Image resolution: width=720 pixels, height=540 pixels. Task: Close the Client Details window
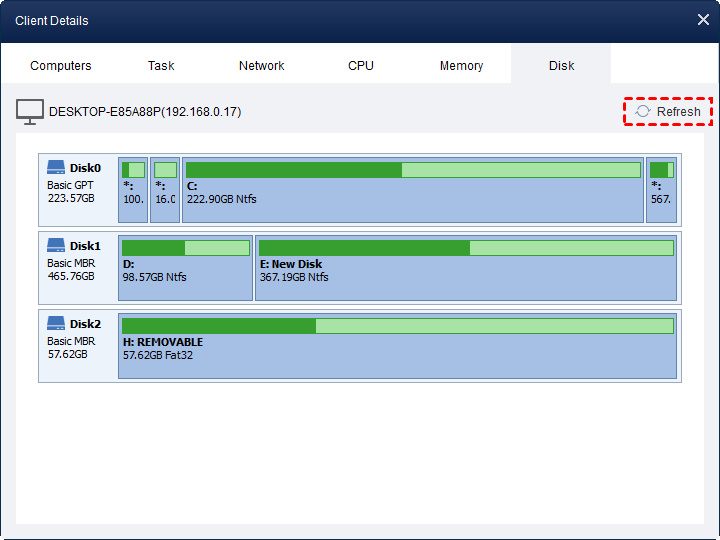click(703, 20)
